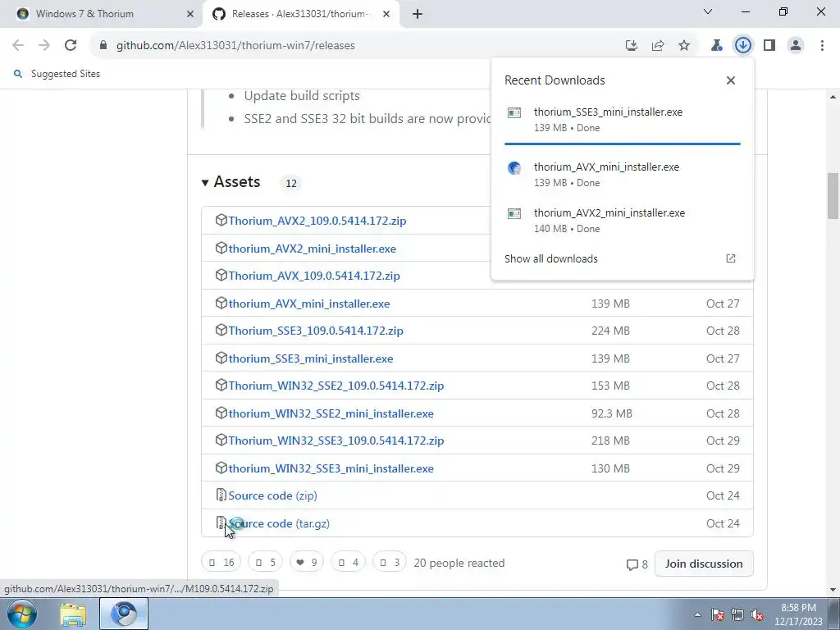Image resolution: width=840 pixels, height=630 pixels.
Task: Go back to previous page
Action: click(x=18, y=46)
